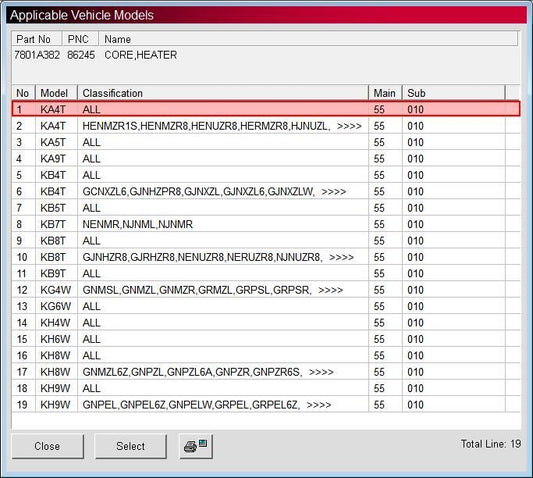This screenshot has height=478, width=533.
Task: Click the Select button
Action: 131,446
